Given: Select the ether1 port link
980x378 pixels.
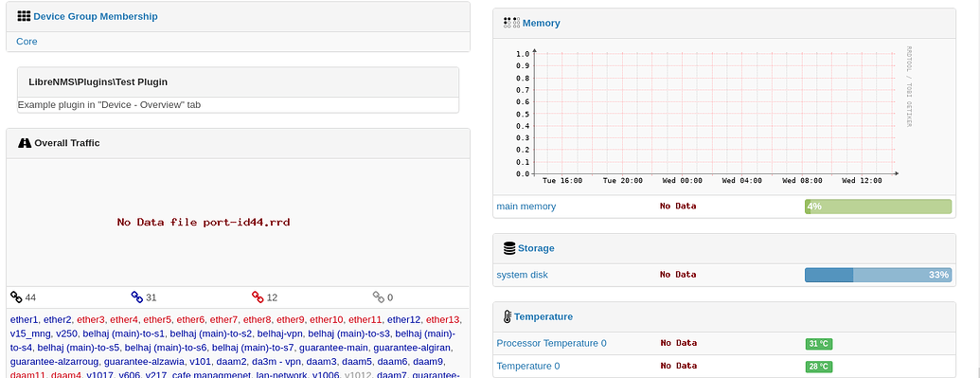Looking at the screenshot, I should coord(25,319).
